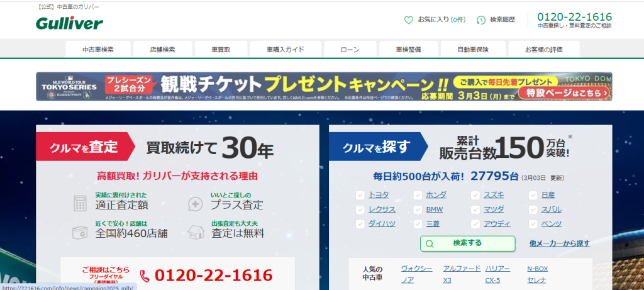Toggle the マツダ checkbox

point(475,209)
